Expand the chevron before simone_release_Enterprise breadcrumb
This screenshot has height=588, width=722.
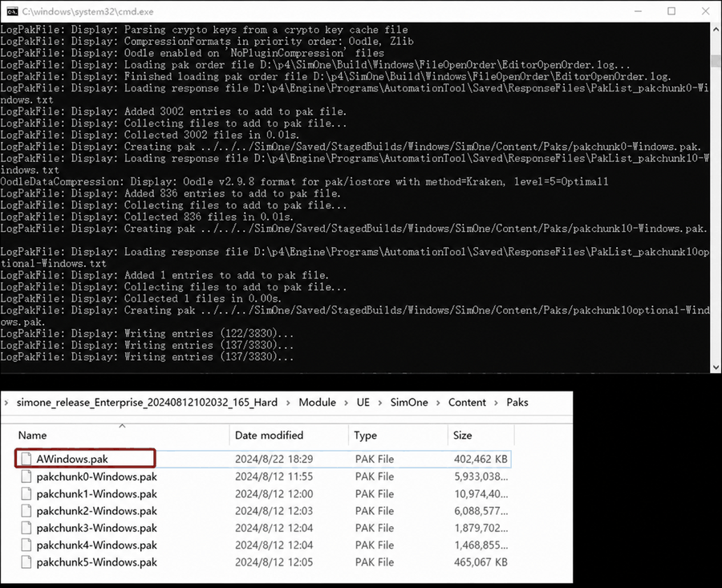(6, 403)
